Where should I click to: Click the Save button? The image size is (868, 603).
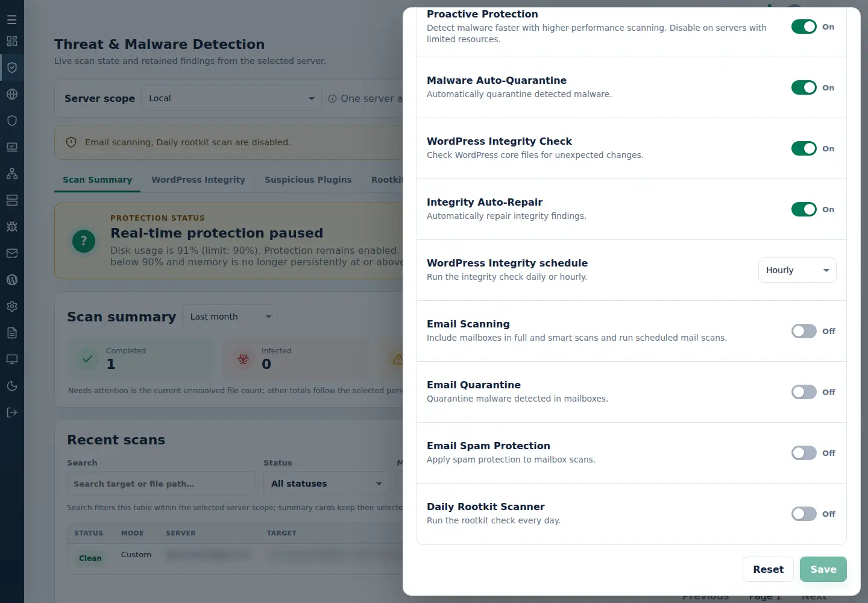click(823, 569)
